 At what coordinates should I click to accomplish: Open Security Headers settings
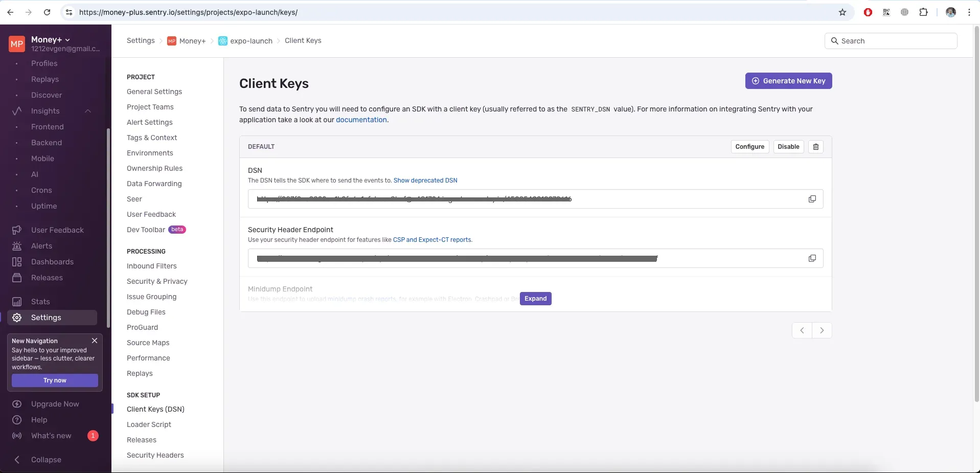[x=155, y=455]
